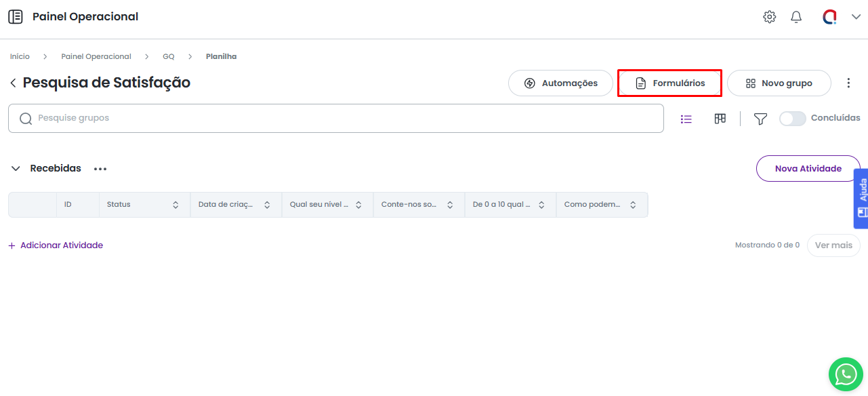868x396 pixels.
Task: Go to GQ breadcrumb
Action: (168, 56)
